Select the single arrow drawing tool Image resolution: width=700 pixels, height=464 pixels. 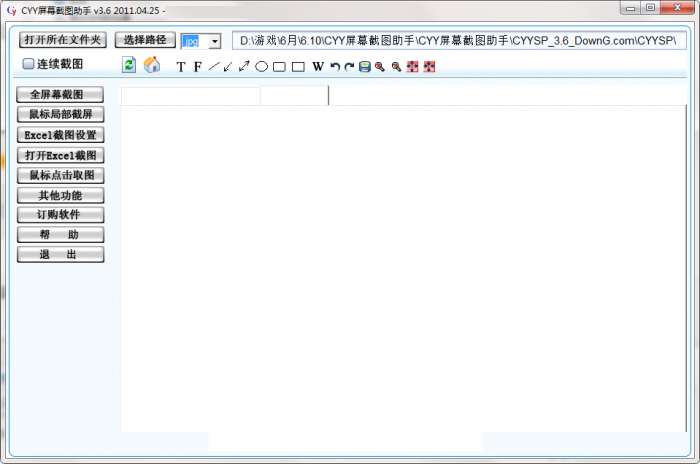(228, 67)
